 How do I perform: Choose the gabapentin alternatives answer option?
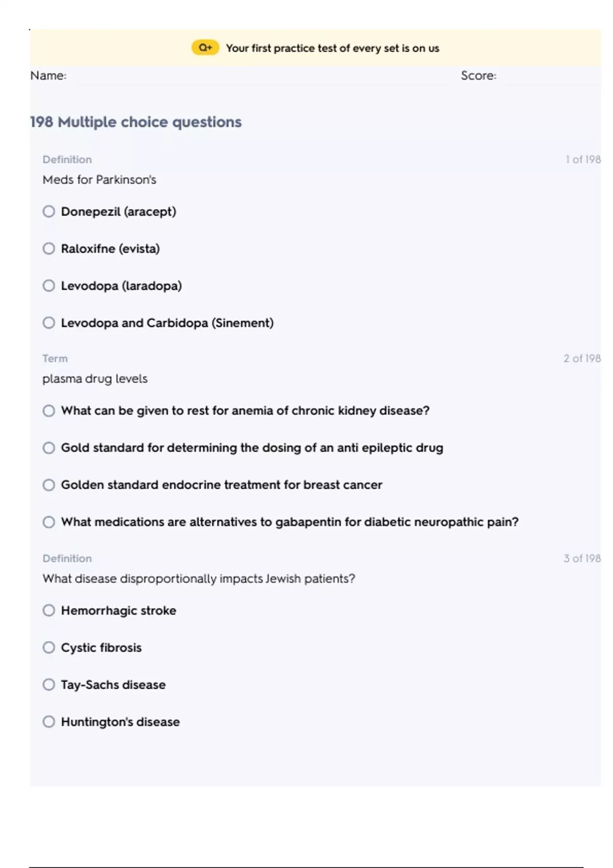pos(49,522)
